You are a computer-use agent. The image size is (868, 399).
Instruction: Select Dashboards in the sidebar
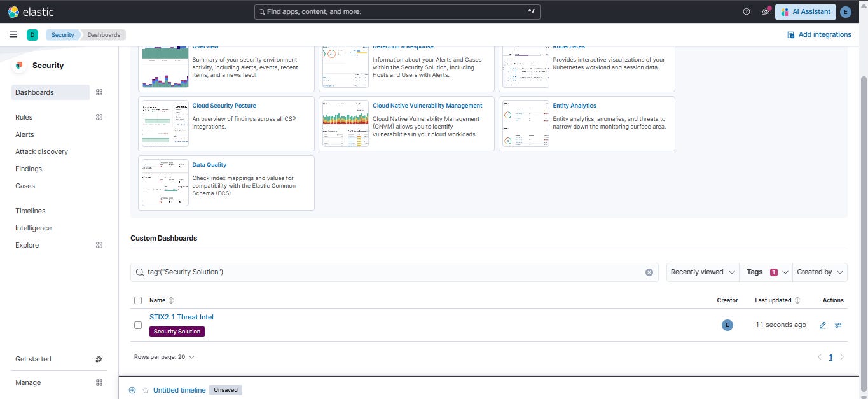click(x=50, y=92)
